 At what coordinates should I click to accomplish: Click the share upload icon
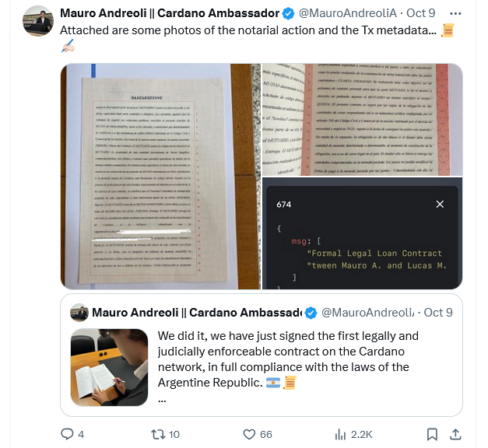[455, 434]
